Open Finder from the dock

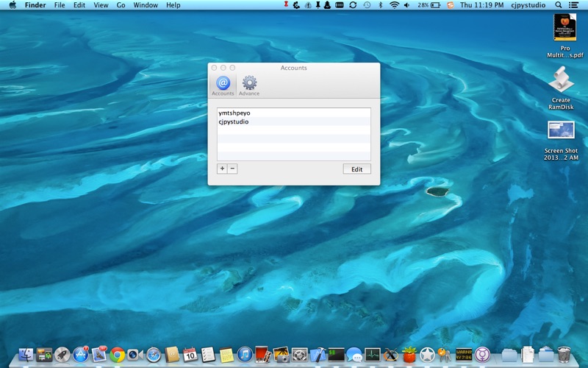click(26, 355)
